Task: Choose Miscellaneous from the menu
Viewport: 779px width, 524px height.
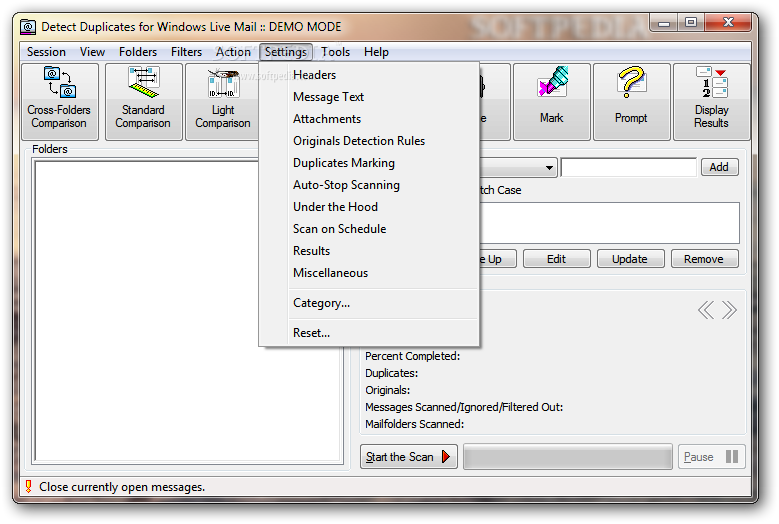Action: click(x=369, y=273)
